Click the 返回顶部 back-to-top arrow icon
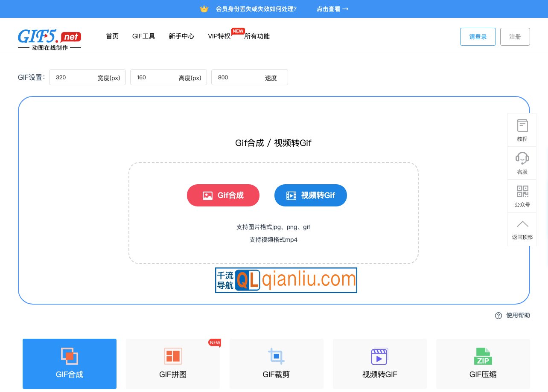The height and width of the screenshot is (392, 548). coord(522,224)
